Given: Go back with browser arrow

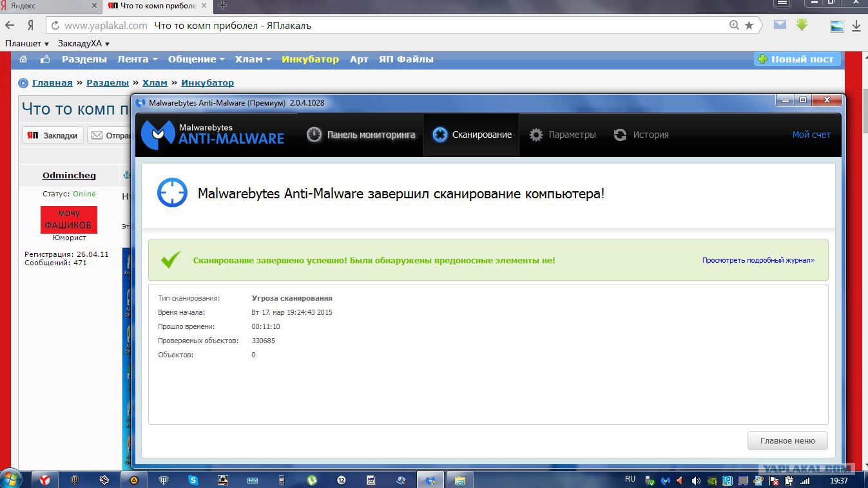Looking at the screenshot, I should pyautogui.click(x=10, y=26).
